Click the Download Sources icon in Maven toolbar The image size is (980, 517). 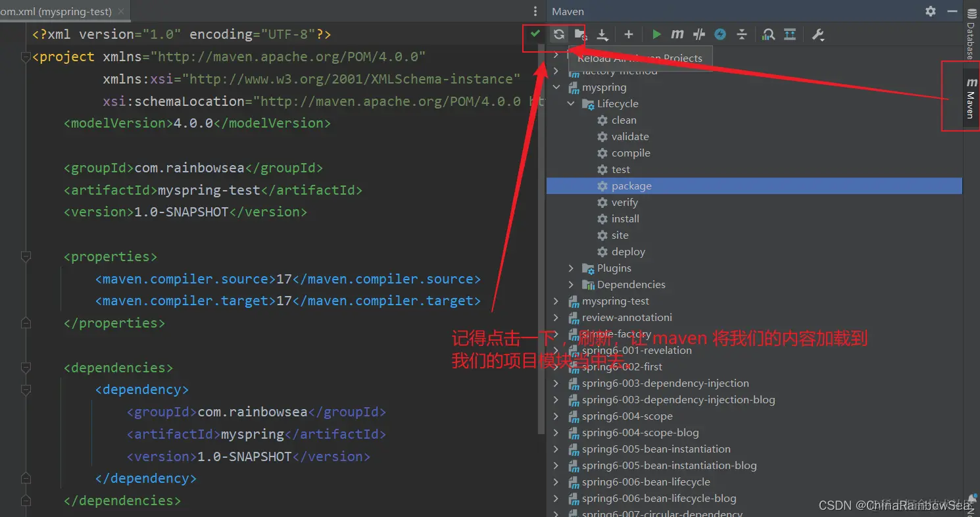point(602,34)
